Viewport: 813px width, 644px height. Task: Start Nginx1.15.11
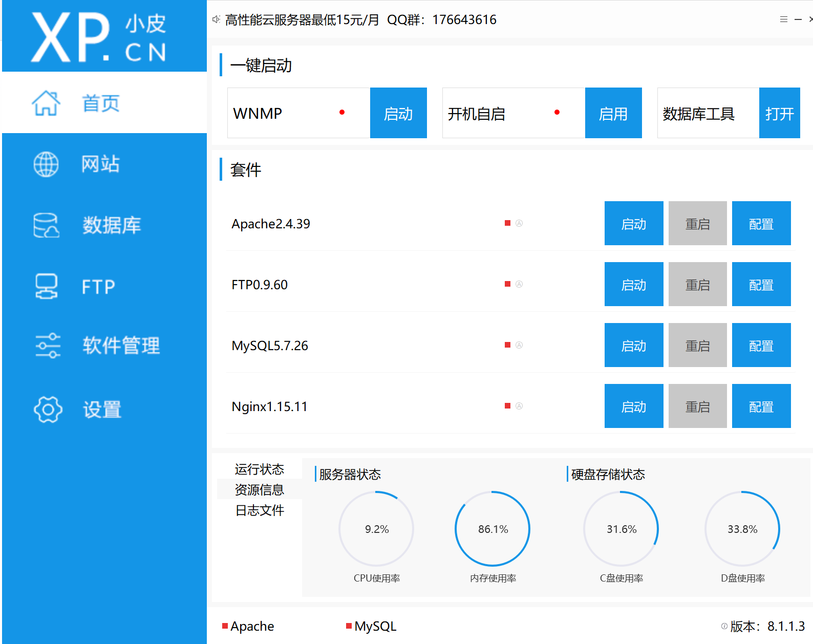[634, 406]
